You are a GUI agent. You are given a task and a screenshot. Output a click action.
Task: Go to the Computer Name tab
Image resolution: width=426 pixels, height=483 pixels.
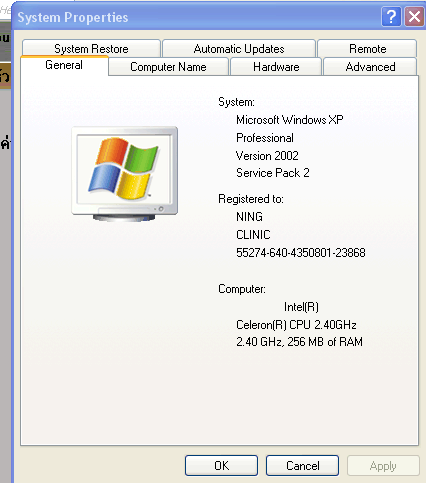[168, 67]
